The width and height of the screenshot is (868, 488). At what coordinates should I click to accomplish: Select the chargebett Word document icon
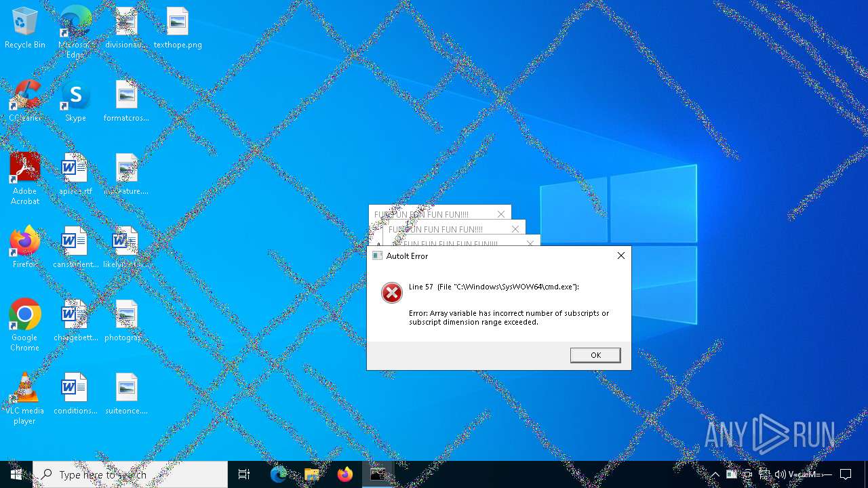coord(75,321)
